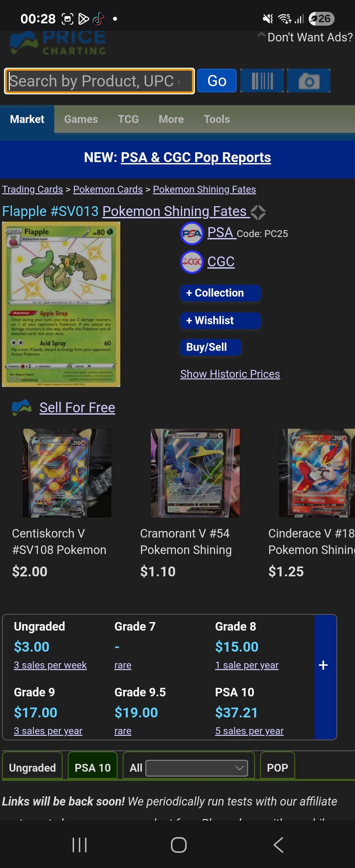Open the TCG menu
This screenshot has width=355, height=868.
pos(128,119)
